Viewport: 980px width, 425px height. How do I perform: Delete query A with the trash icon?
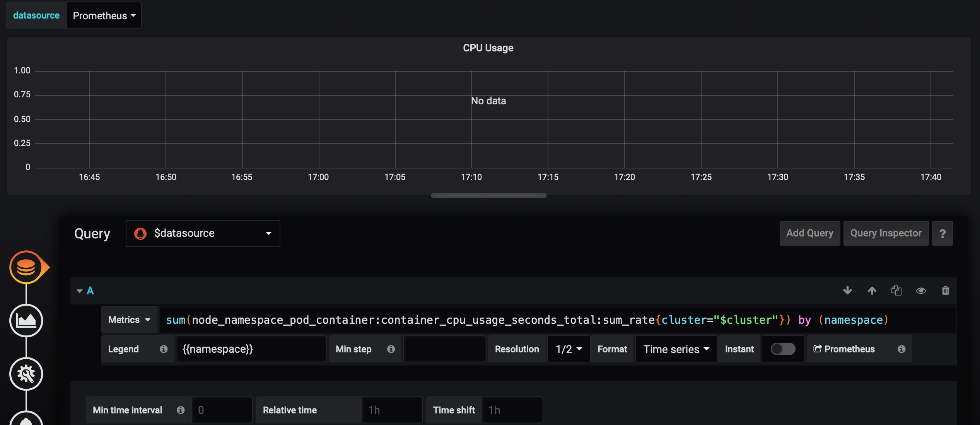pyautogui.click(x=946, y=291)
